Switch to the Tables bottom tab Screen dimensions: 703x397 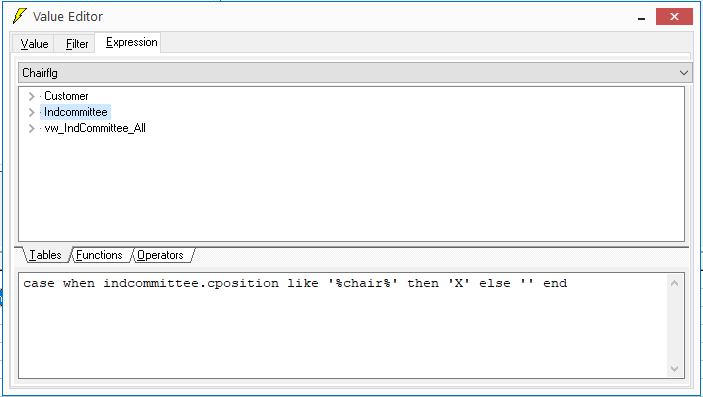coord(45,255)
